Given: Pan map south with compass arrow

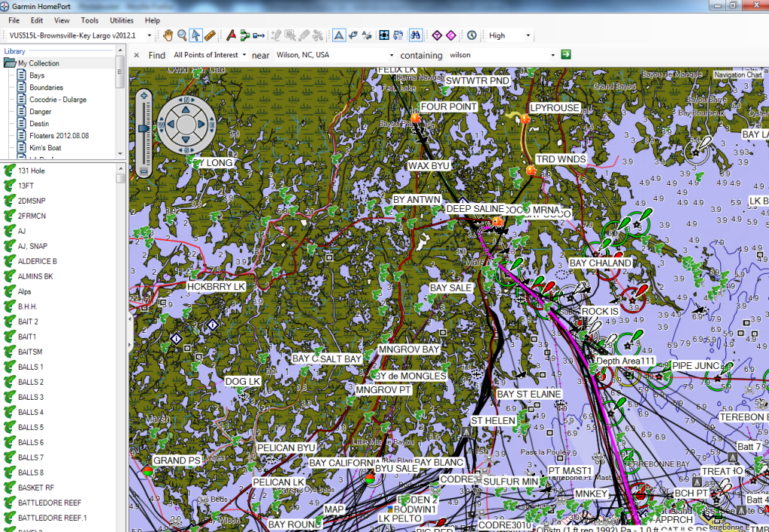Looking at the screenshot, I should pyautogui.click(x=186, y=140).
